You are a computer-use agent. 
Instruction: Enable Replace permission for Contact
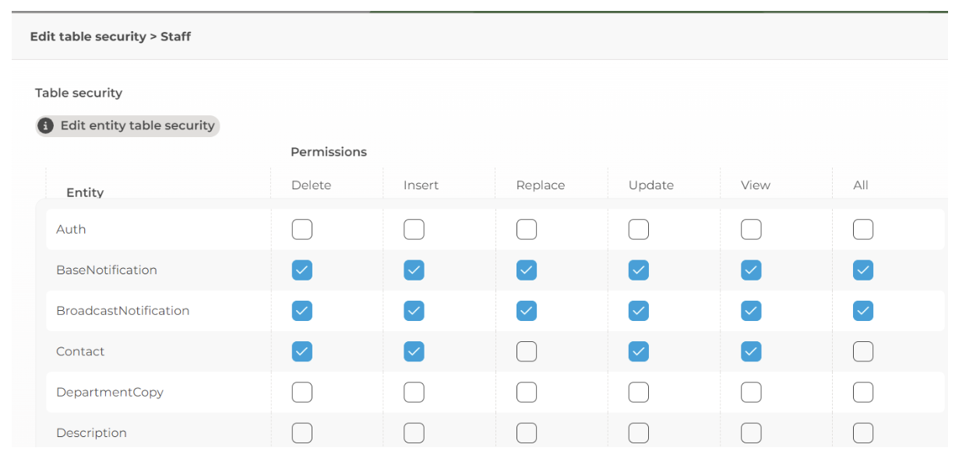pos(527,351)
